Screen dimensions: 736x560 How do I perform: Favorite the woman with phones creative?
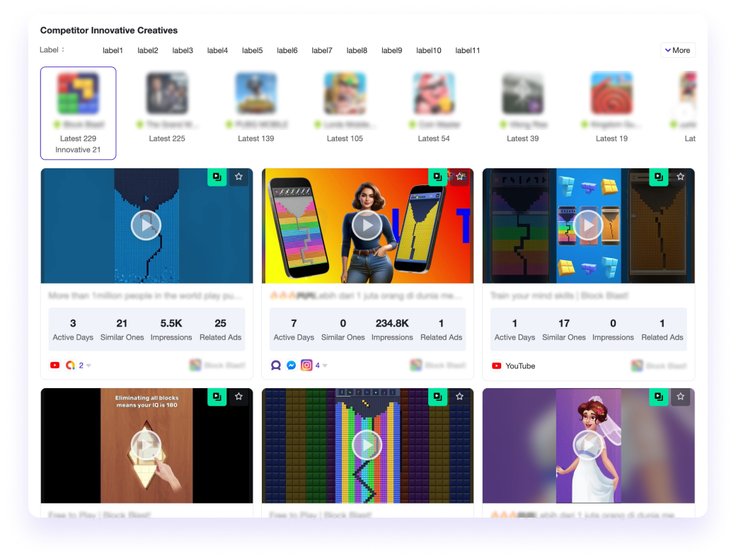[460, 177]
